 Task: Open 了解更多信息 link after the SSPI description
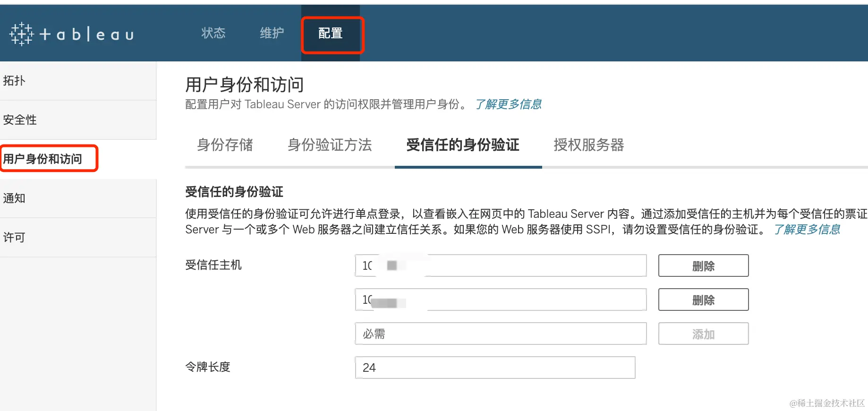(x=807, y=230)
